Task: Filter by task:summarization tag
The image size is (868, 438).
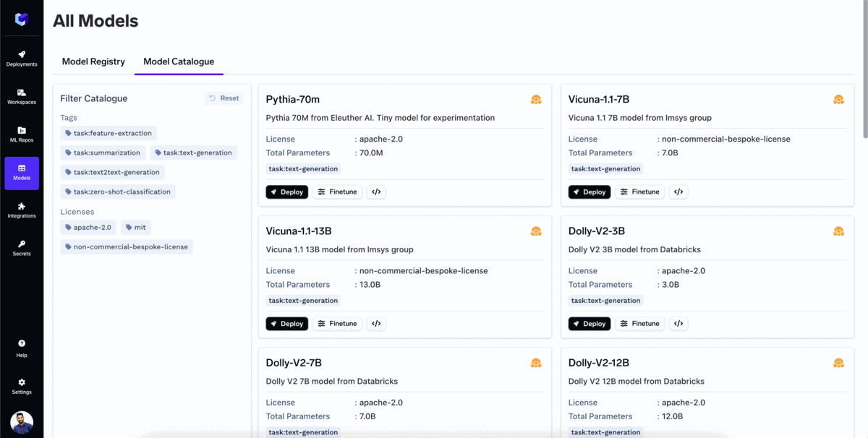Action: 103,153
